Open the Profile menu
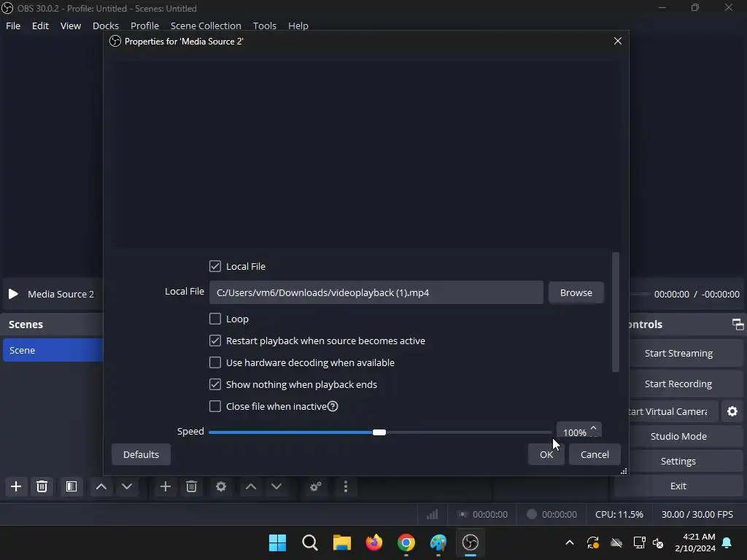Image resolution: width=747 pixels, height=560 pixels. tap(144, 26)
